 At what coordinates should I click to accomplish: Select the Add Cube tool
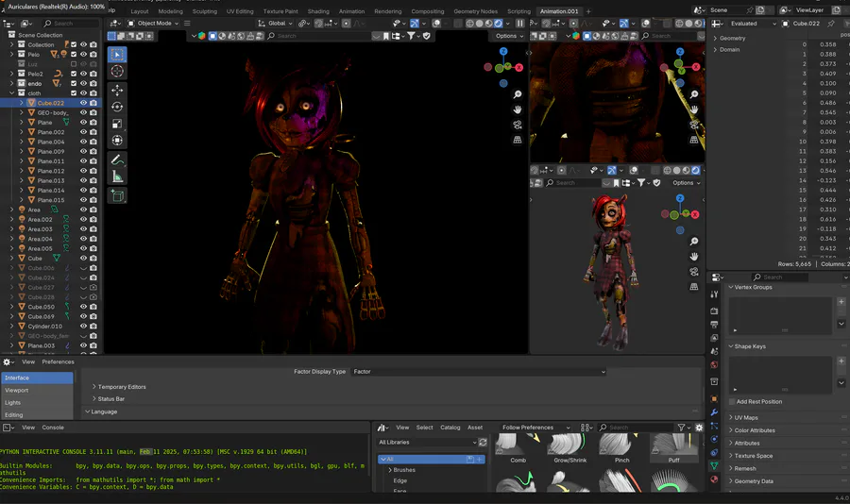118,195
